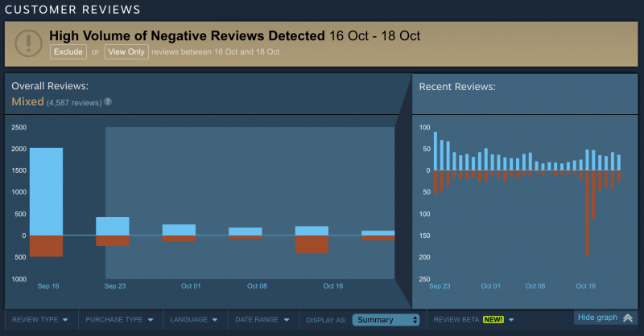Image resolution: width=644 pixels, height=336 pixels.
Task: Click the red Oct 16 negative bar in Overall Reviews
Action: pyautogui.click(x=312, y=244)
